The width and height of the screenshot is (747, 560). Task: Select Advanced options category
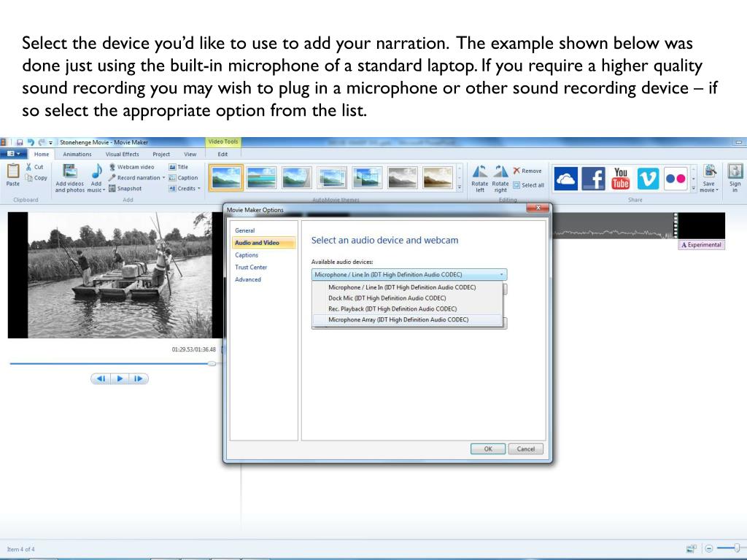(x=248, y=280)
